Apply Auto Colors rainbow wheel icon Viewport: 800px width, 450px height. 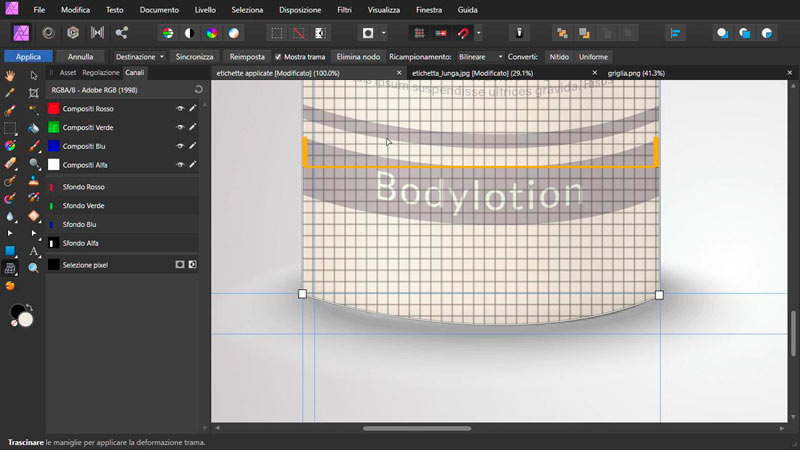[x=212, y=33]
